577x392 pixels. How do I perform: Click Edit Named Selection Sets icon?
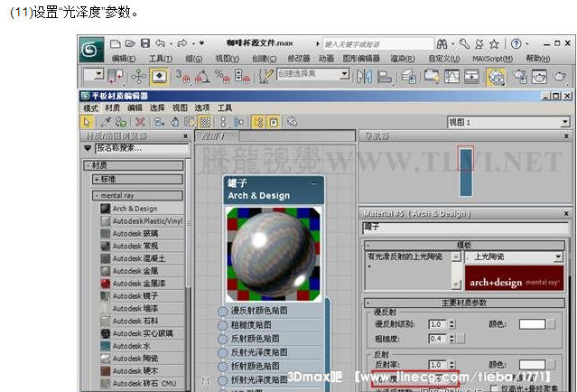(265, 76)
